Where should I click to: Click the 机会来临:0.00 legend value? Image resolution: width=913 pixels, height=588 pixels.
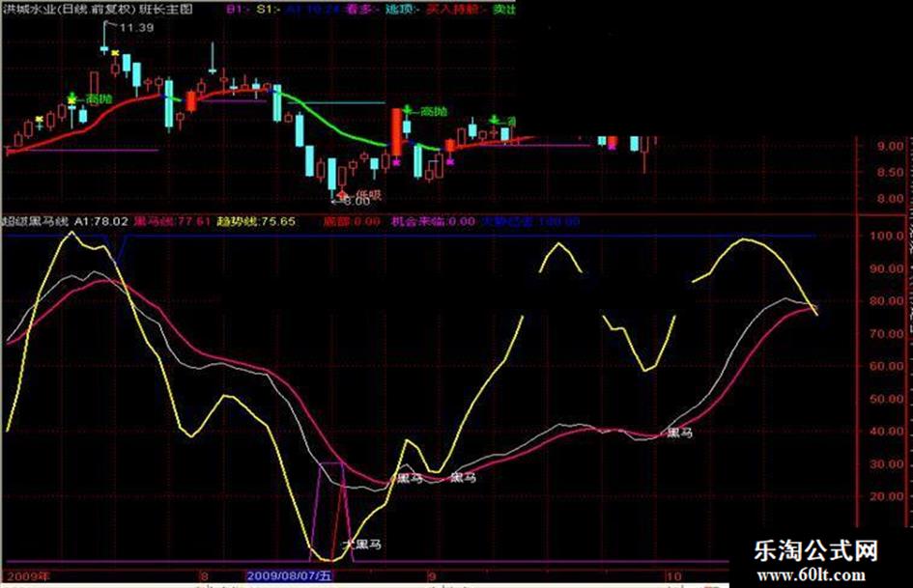433,221
